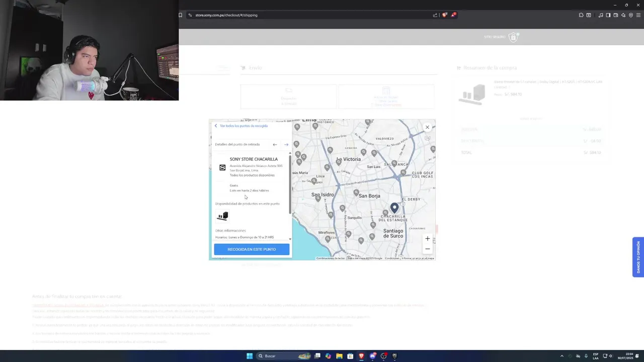
Task: Click the browser address bar URL
Action: pos(226,15)
